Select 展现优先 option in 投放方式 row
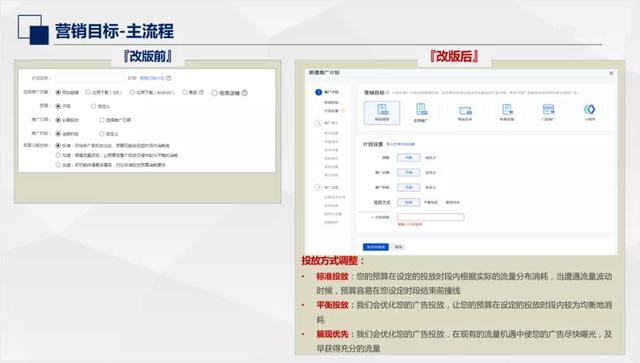640x363 pixels. pyautogui.click(x=453, y=202)
